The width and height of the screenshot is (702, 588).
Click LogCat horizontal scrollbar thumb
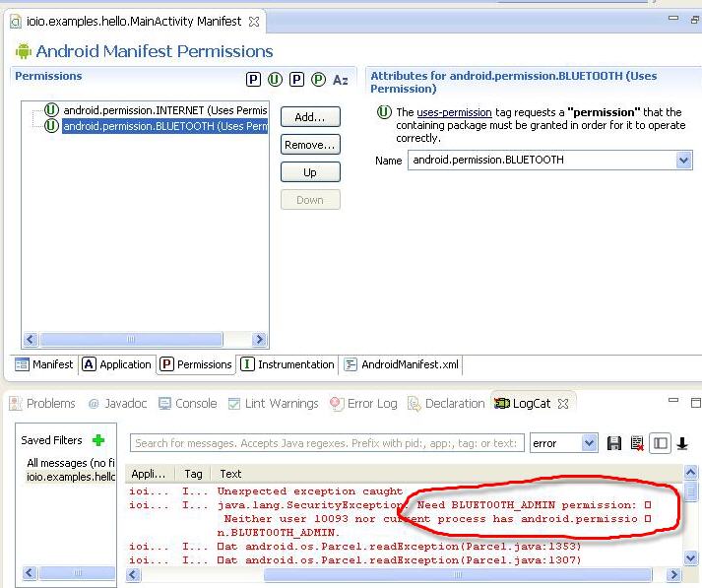click(x=458, y=574)
